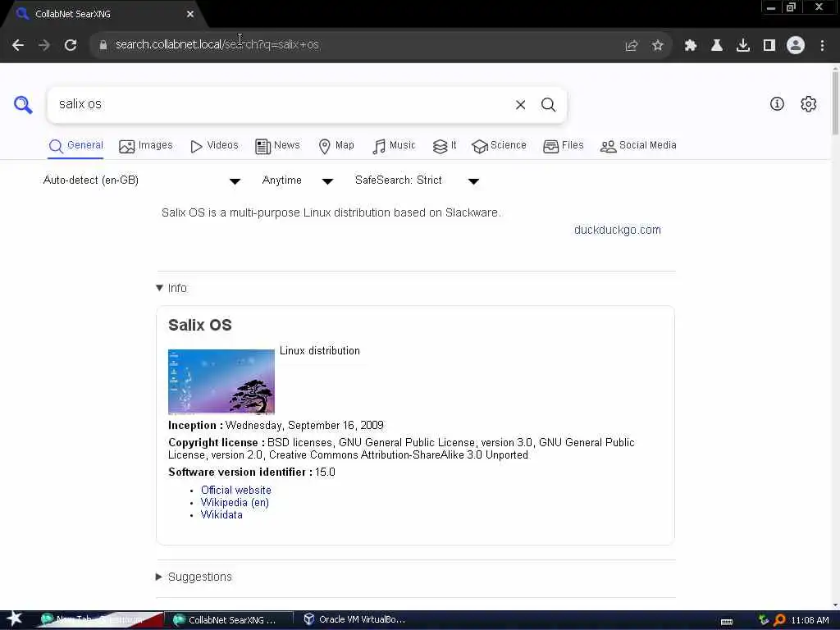Viewport: 840px width, 630px height.
Task: Submit search with the magnifier button
Action: coord(548,104)
